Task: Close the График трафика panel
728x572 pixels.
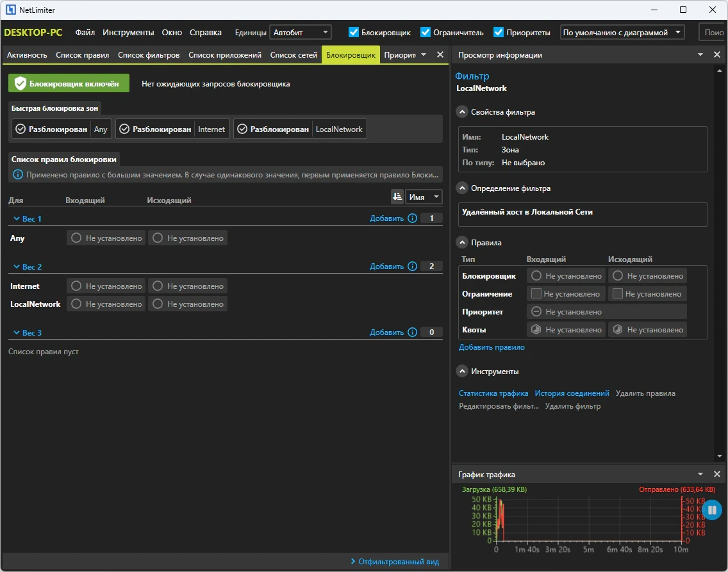Action: coord(717,474)
